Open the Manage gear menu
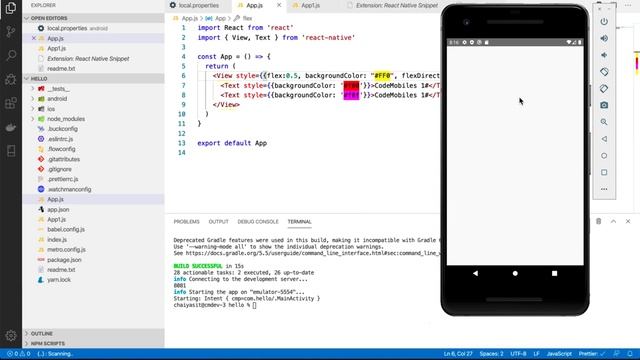640x360 pixels. [x=11, y=336]
